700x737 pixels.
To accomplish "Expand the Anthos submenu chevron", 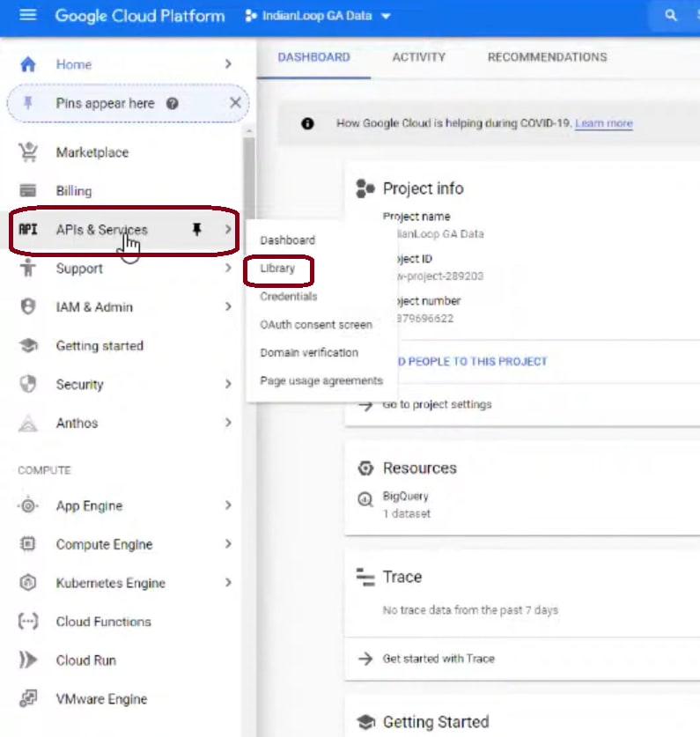I will click(x=228, y=423).
